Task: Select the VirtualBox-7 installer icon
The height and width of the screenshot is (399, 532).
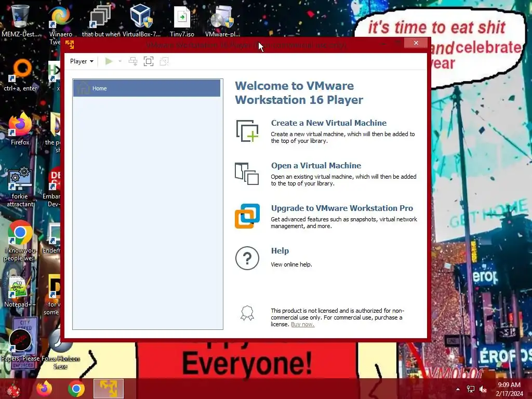Action: pyautogui.click(x=141, y=20)
